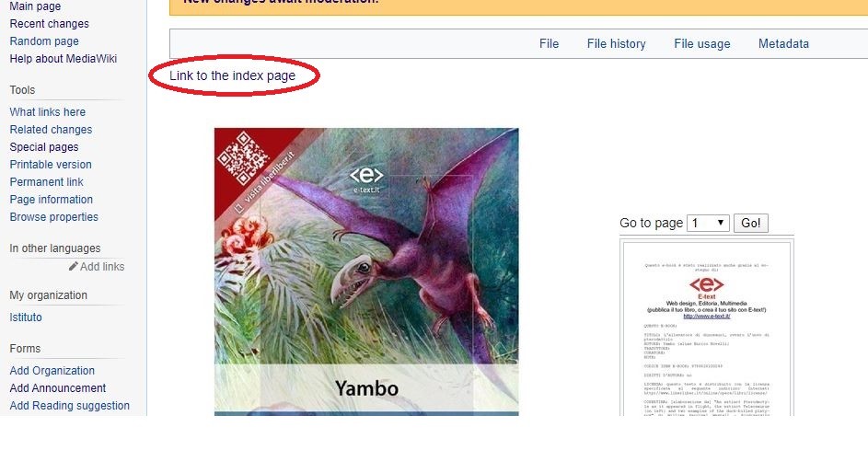Click the pencil icon beside Add links
This screenshot has width=868, height=450.
(73, 266)
